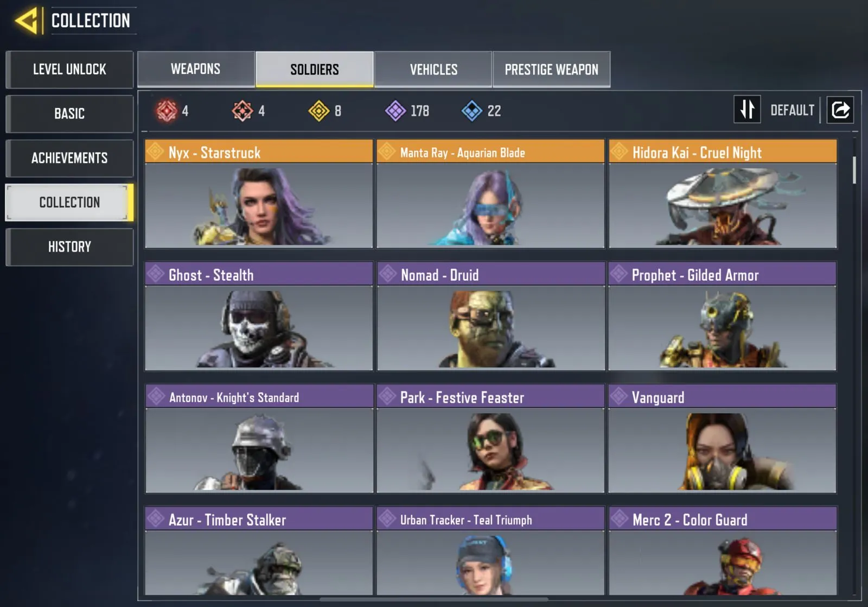Viewport: 868px width, 607px height.
Task: Select the Hidora Kai - Cruel Night card
Action: [723, 194]
